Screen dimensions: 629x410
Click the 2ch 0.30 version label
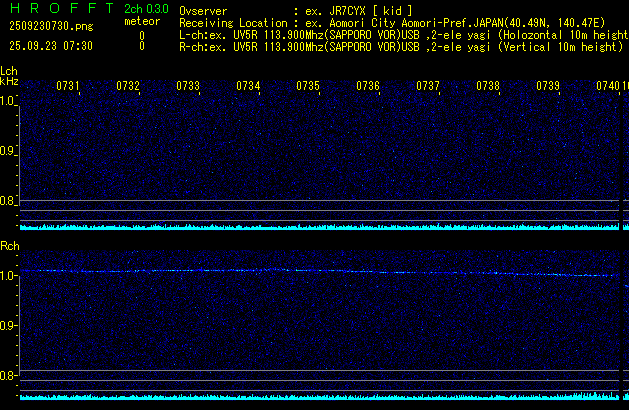pos(145,10)
